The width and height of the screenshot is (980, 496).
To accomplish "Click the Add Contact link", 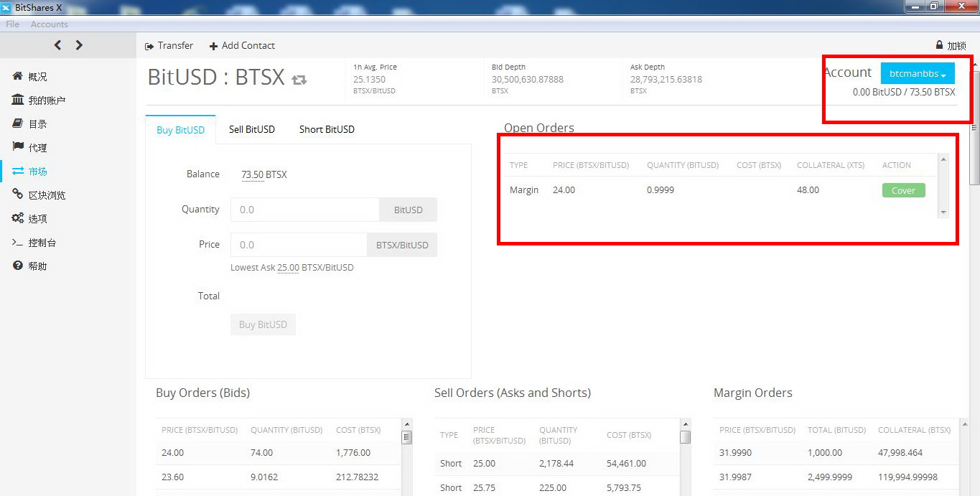I will tap(248, 45).
